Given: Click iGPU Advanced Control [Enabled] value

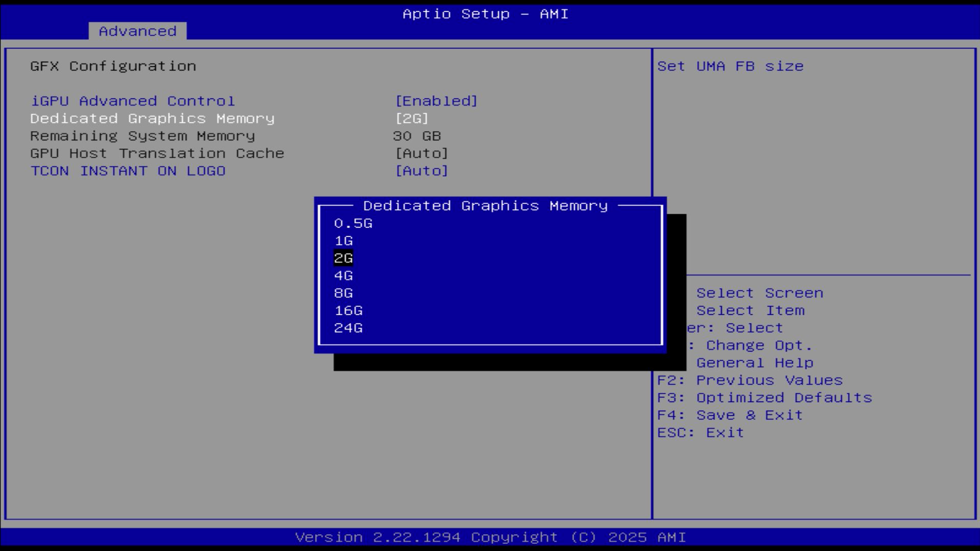Looking at the screenshot, I should (436, 101).
